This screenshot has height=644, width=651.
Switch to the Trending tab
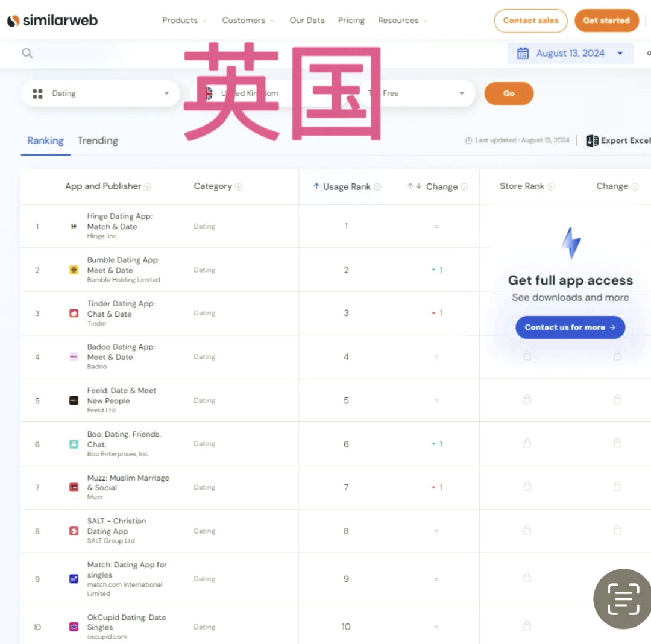tap(98, 140)
